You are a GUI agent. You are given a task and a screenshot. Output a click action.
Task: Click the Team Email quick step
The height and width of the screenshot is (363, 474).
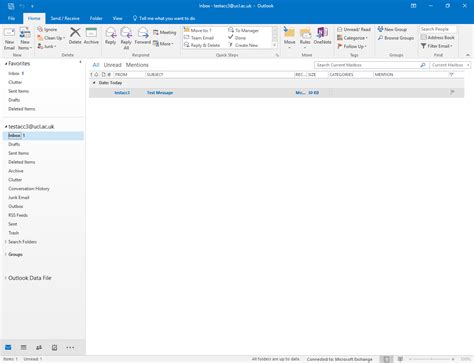[199, 38]
